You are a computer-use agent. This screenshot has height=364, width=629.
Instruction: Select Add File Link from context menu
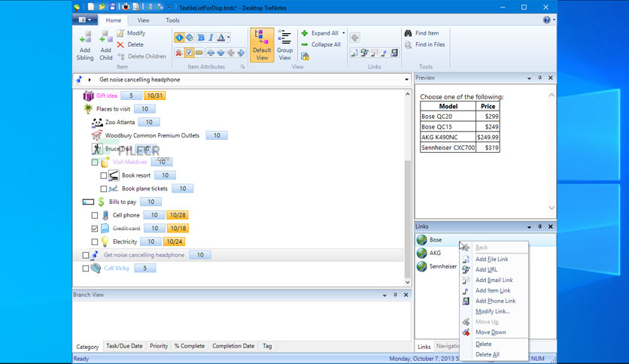494,259
